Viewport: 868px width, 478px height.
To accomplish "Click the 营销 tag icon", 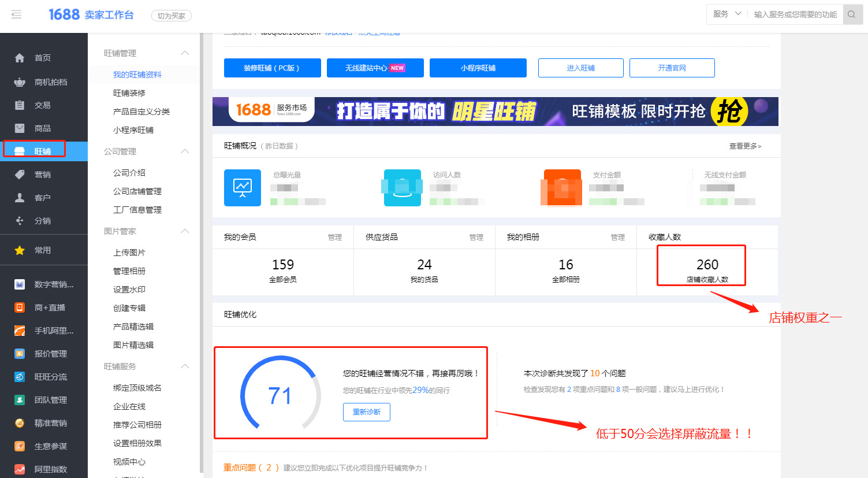I will click(20, 175).
